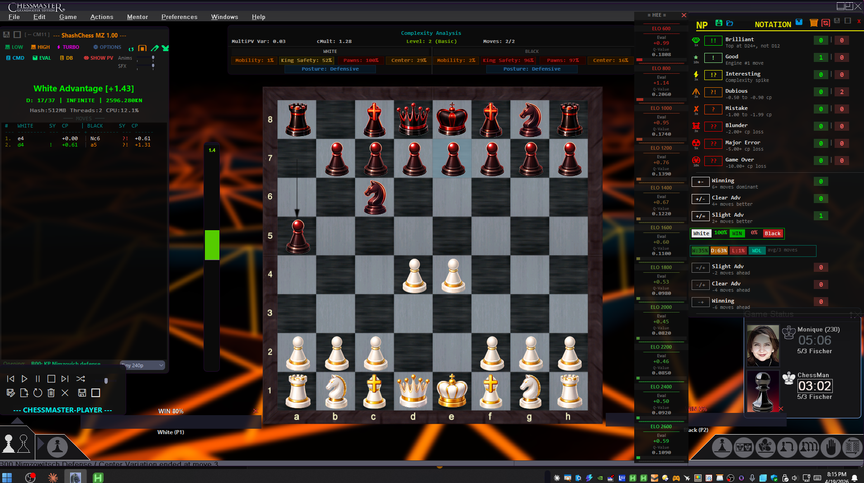Open the Windows menu
This screenshot has width=864, height=483.
[224, 17]
